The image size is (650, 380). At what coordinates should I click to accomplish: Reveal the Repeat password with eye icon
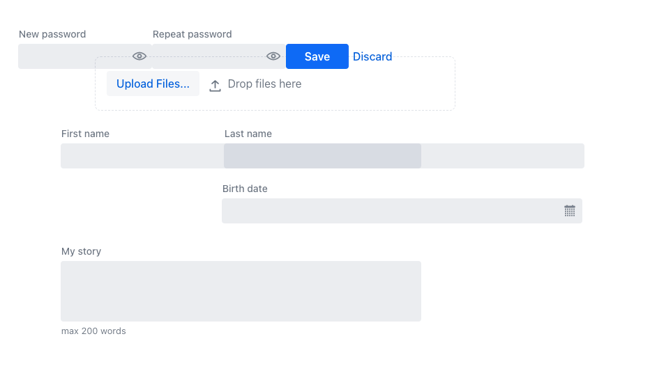pyautogui.click(x=273, y=56)
